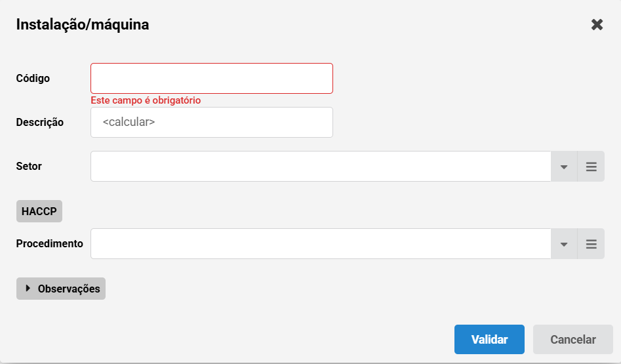Open the Setor list menu icon
Screen dimensions: 621x364
591,167
